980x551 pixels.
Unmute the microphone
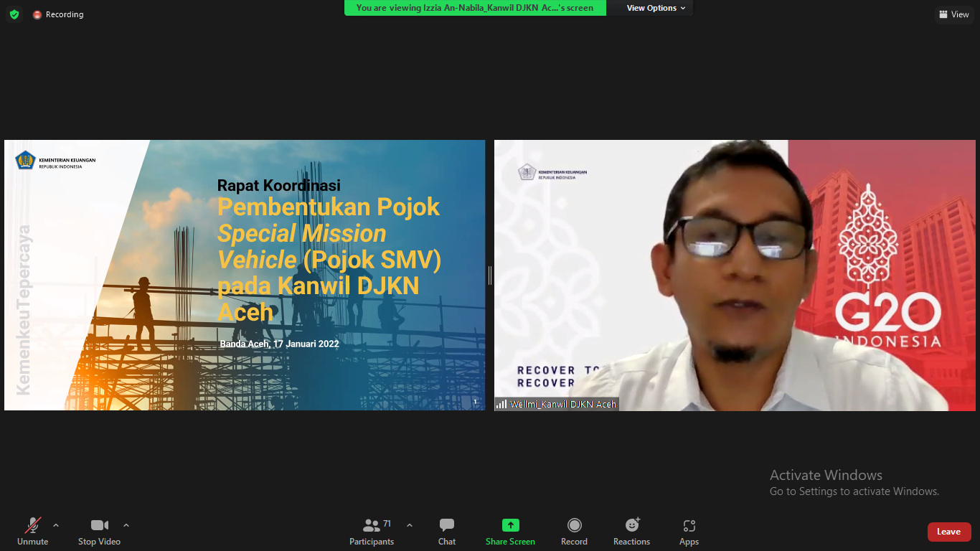pyautogui.click(x=32, y=532)
